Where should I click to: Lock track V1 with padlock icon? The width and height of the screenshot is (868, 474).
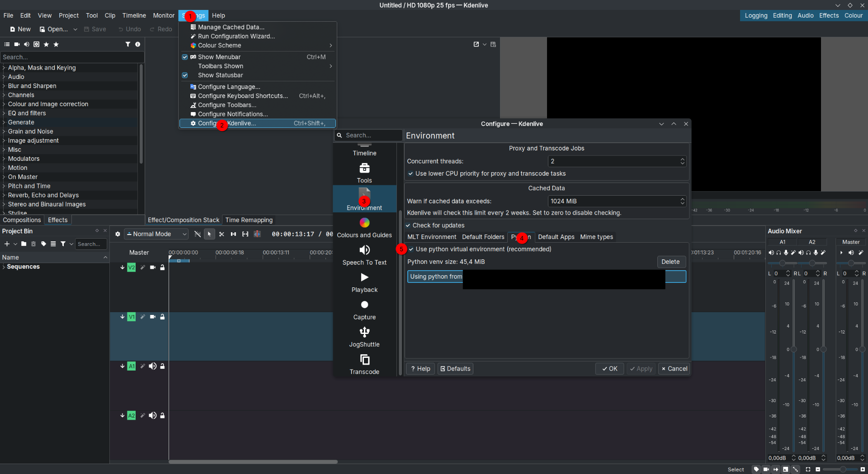pyautogui.click(x=162, y=317)
